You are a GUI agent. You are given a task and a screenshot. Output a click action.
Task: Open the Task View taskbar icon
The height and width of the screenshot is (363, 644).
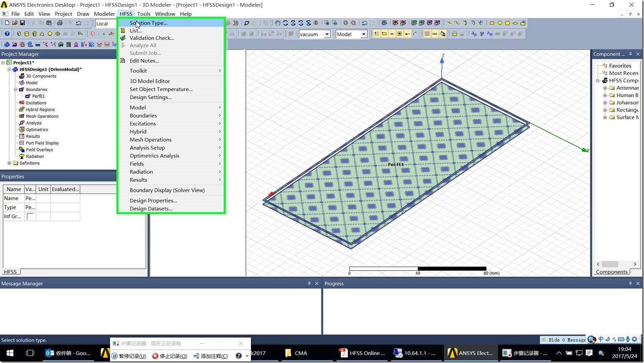pos(30,353)
